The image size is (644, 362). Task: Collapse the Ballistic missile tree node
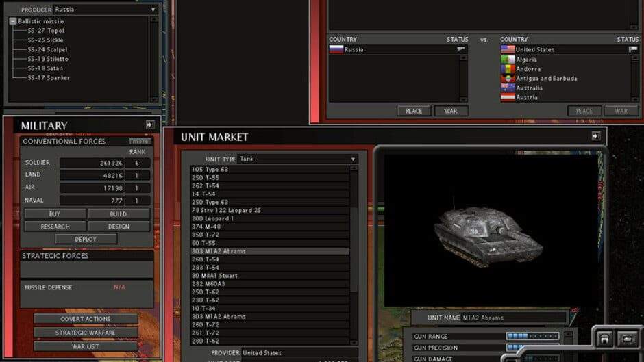pos(13,21)
